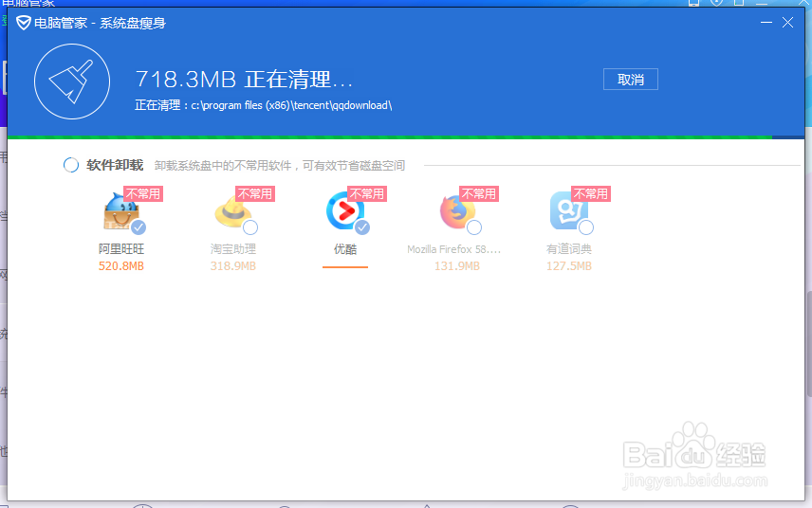Screen dimensions: 812x508
Task: Toggle the 软件卸载 select-all circle
Action: pyautogui.click(x=71, y=165)
